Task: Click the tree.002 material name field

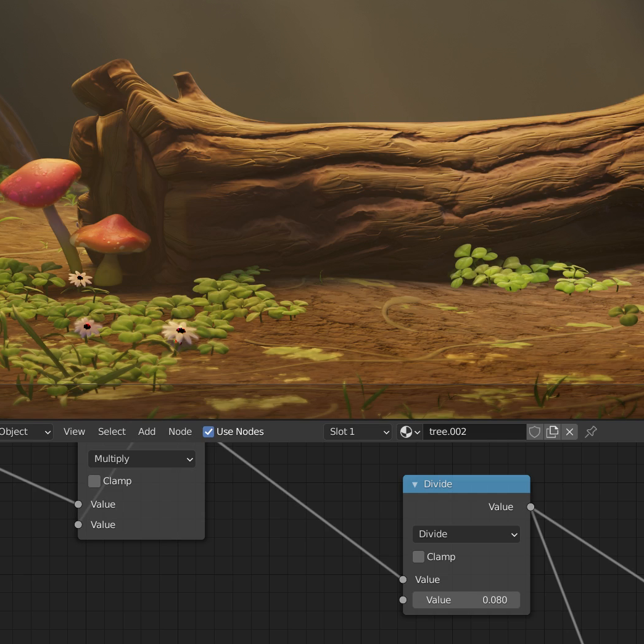Action: pyautogui.click(x=474, y=432)
